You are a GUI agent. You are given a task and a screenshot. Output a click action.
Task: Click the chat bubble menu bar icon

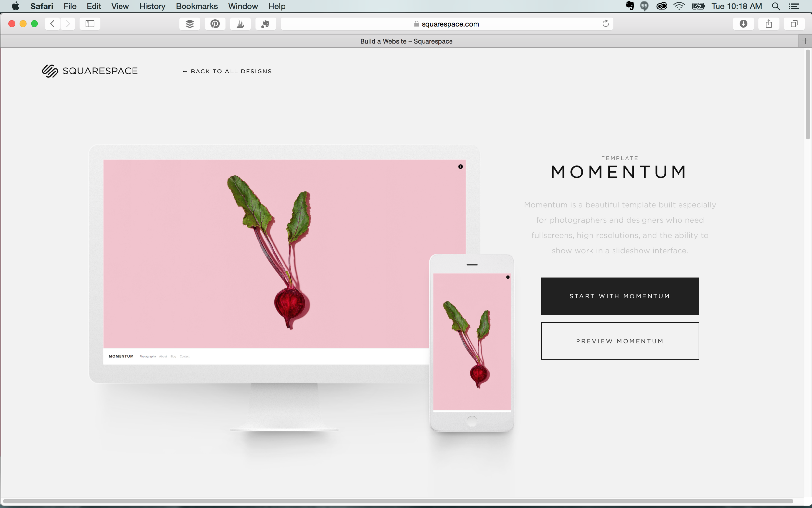pyautogui.click(x=644, y=6)
